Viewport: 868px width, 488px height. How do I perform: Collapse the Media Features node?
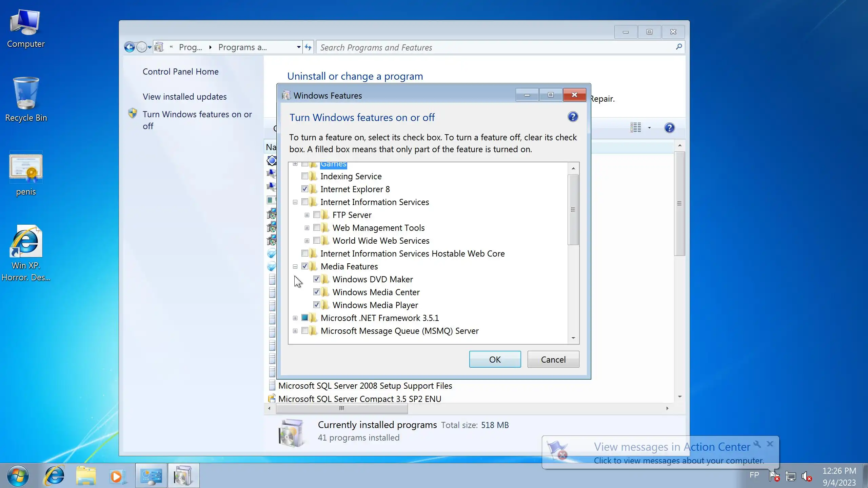point(295,266)
